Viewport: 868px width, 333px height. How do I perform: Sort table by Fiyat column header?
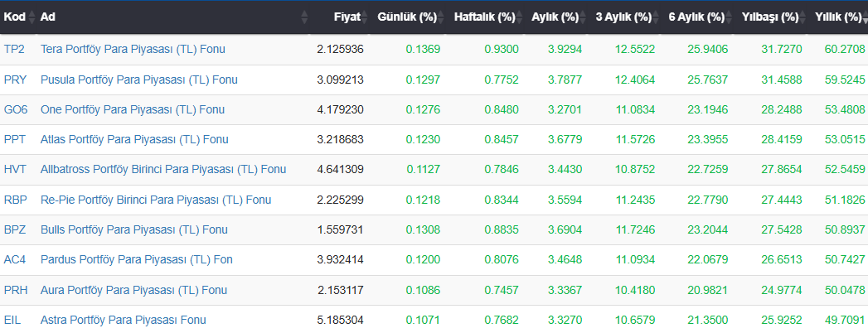click(339, 17)
